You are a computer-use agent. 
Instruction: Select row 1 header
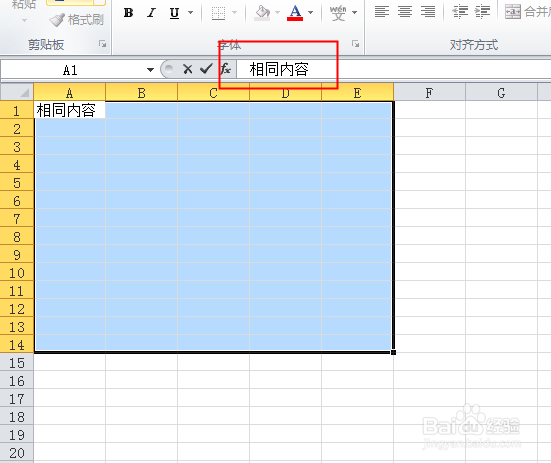(17, 111)
